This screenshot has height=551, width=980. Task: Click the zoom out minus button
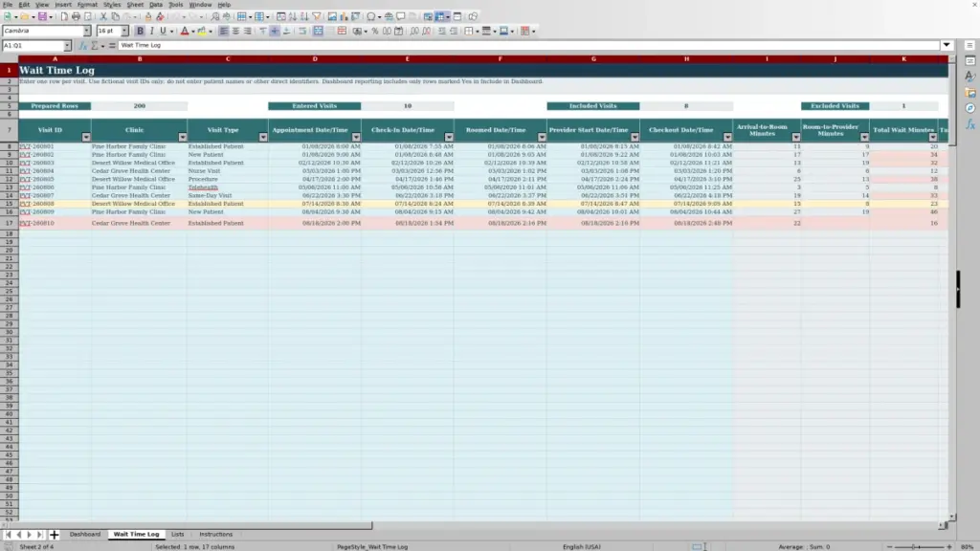889,546
